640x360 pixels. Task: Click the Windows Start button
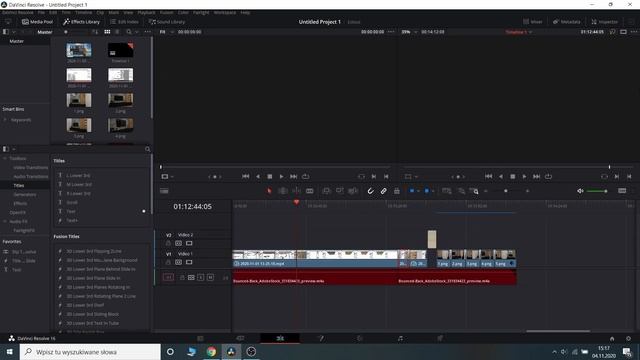pos(9,352)
